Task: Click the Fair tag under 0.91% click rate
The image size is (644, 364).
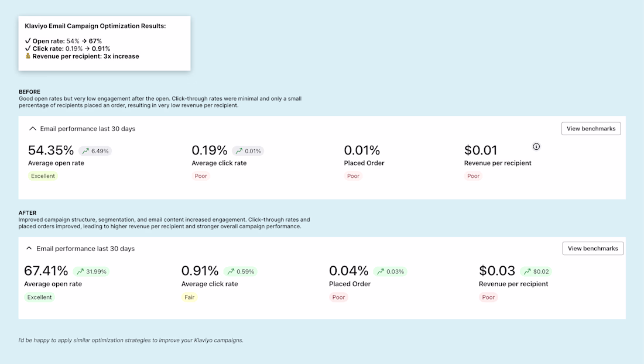Action: pyautogui.click(x=189, y=297)
